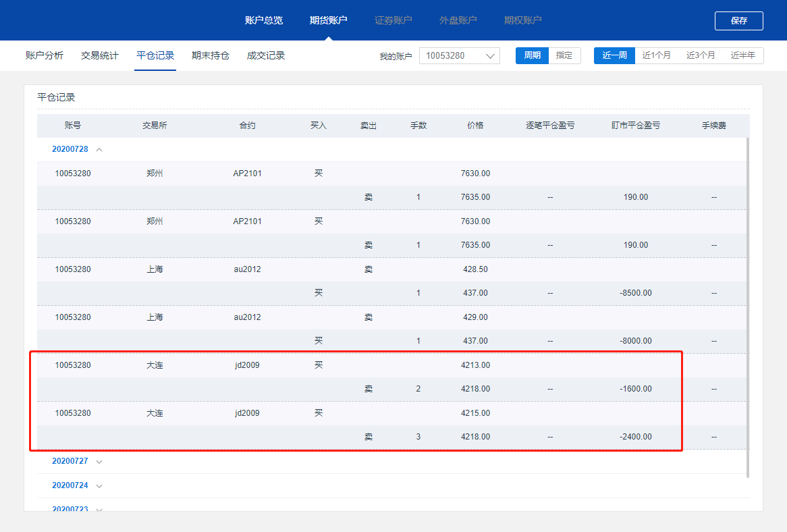787x532 pixels.
Task: Open the 外盘账户 top tab
Action: coord(458,20)
